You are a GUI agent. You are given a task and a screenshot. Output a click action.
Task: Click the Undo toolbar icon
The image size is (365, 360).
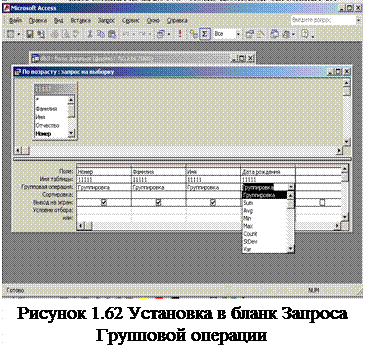tap(126, 34)
